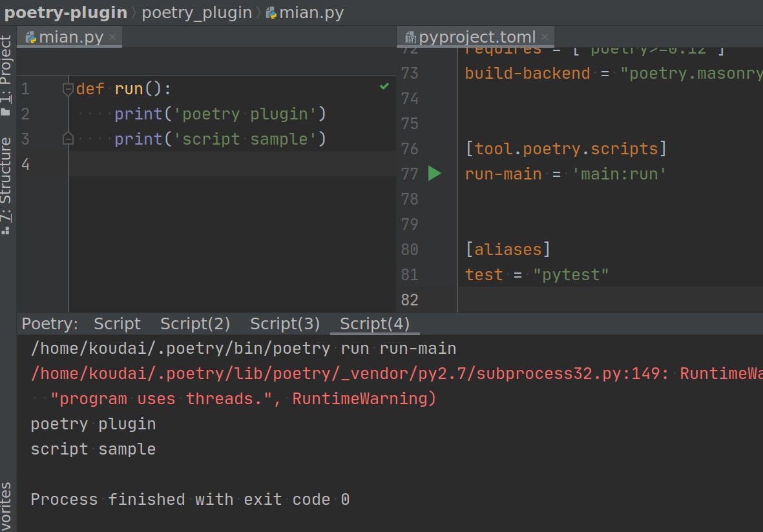Click line number 82 in pyproject.toml
763x532 pixels.
tap(410, 299)
